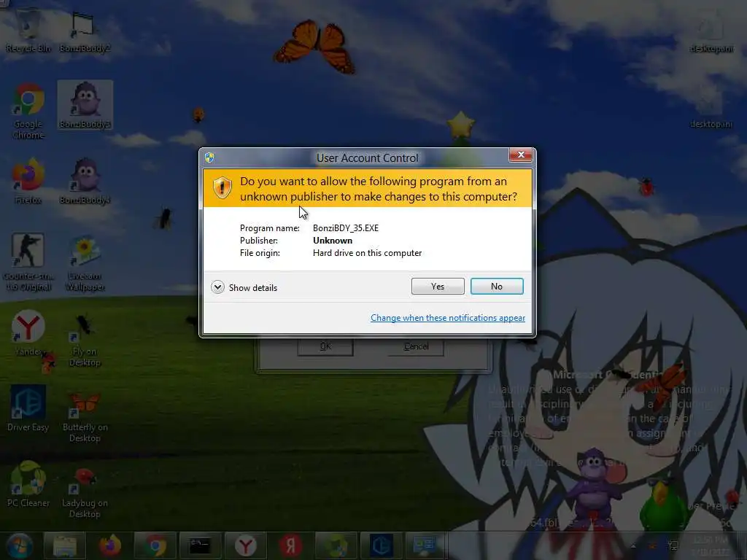747x560 pixels.
Task: Open the Butterfly on Desktop shortcut
Action: 85,416
